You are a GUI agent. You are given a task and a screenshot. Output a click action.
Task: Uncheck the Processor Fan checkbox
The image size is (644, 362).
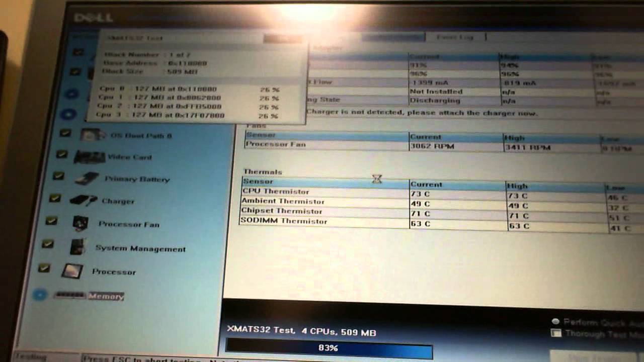[x=51, y=221]
